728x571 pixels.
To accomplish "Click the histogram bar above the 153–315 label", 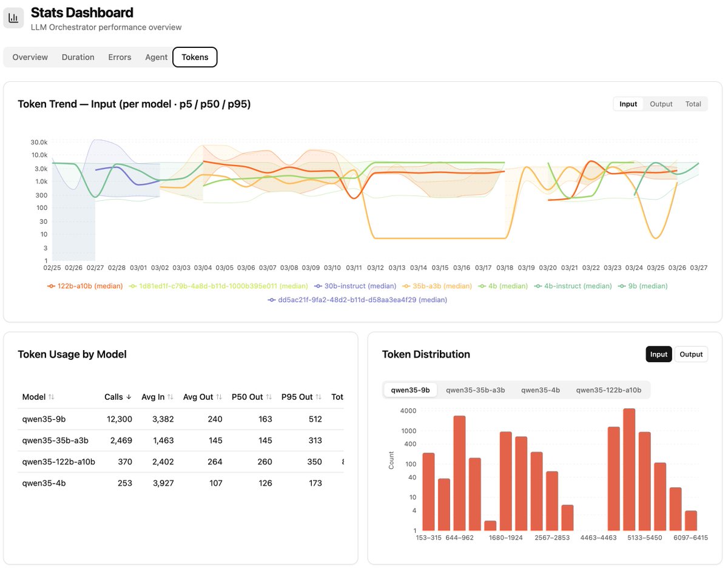I will tap(428, 492).
